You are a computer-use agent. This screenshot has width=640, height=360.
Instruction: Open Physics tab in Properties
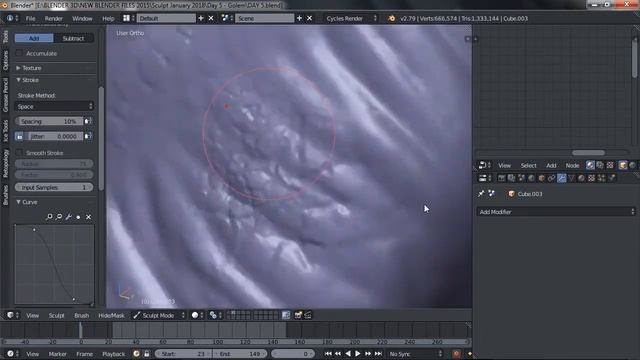point(611,178)
